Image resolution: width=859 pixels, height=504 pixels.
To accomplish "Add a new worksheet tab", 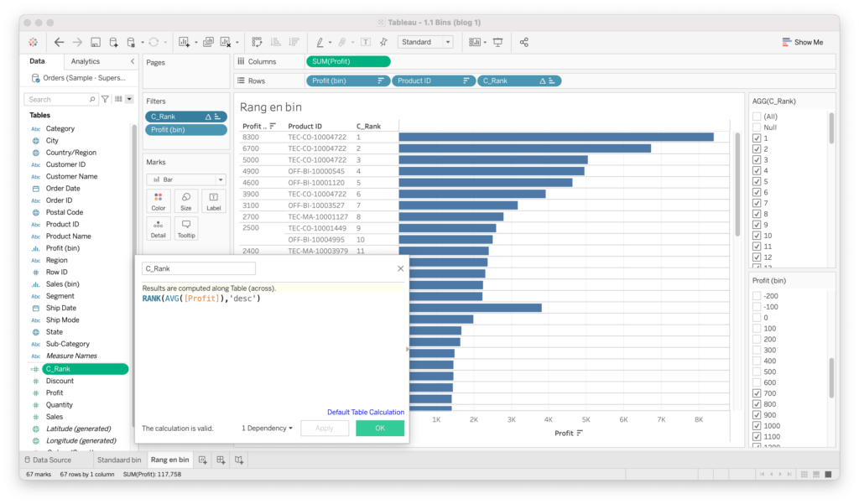I will pos(203,460).
